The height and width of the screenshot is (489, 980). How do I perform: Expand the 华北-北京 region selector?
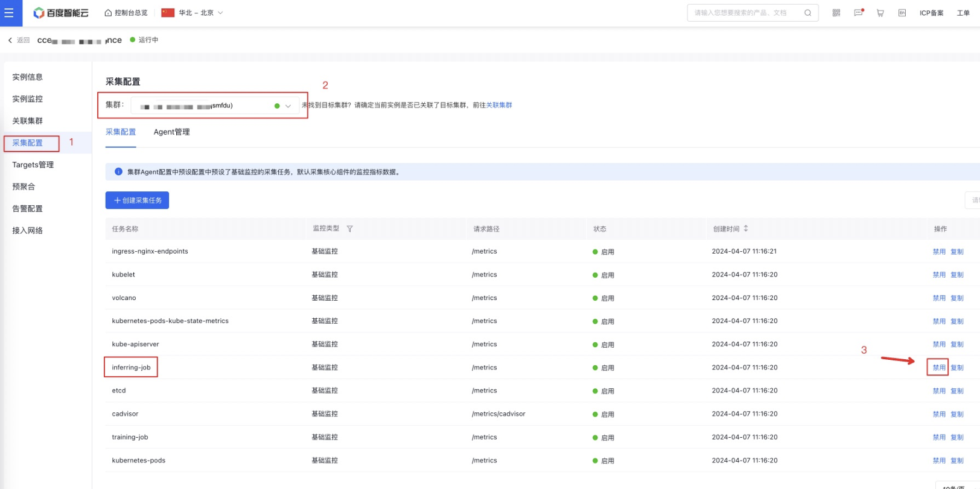[x=192, y=13]
